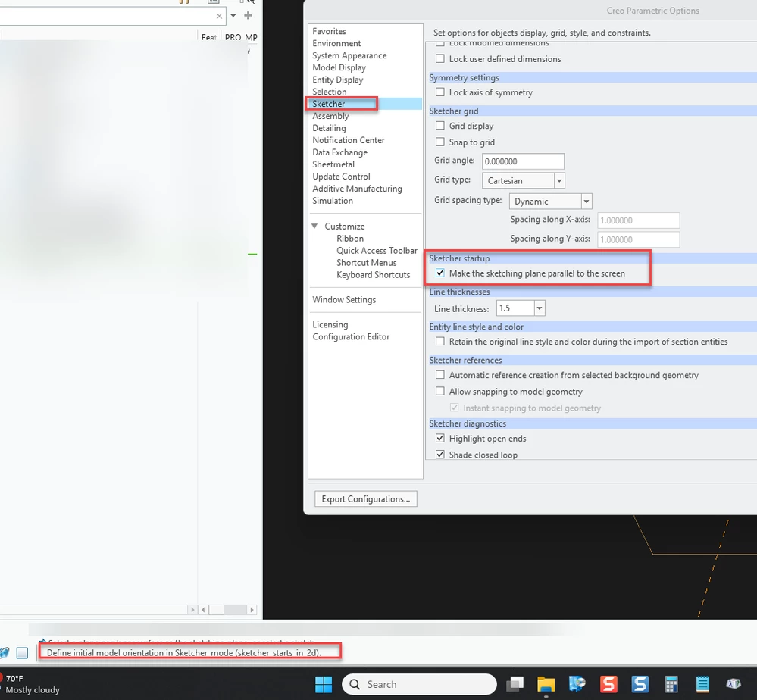Click the Grid angle input field
The height and width of the screenshot is (700, 757).
[x=523, y=161]
